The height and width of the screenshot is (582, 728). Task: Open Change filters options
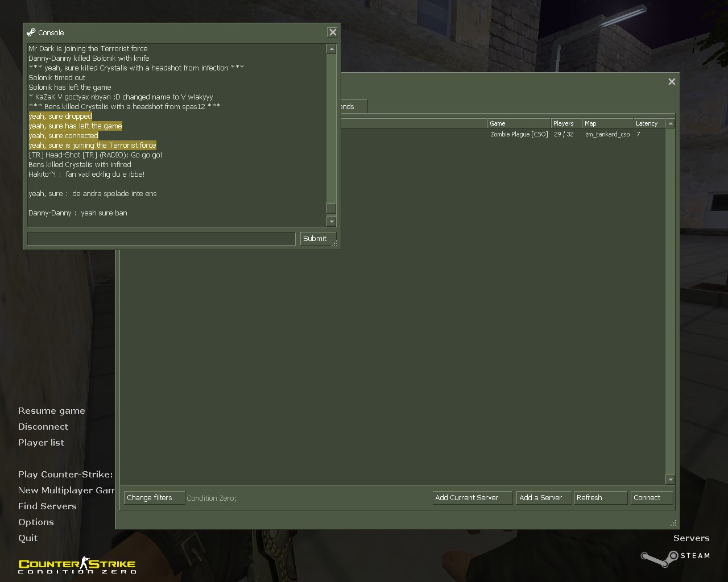[x=154, y=498]
